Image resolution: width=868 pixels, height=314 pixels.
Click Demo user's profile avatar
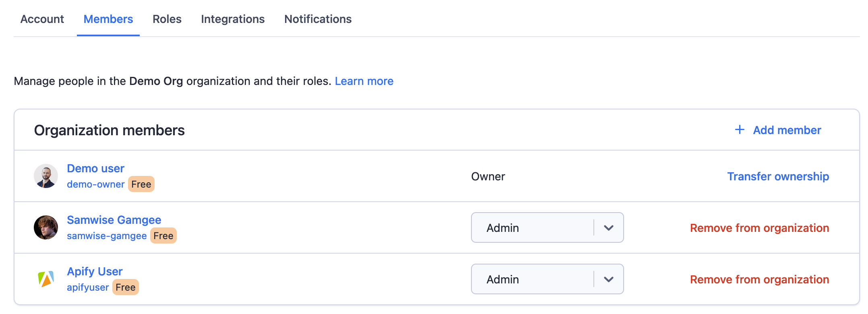pos(46,176)
